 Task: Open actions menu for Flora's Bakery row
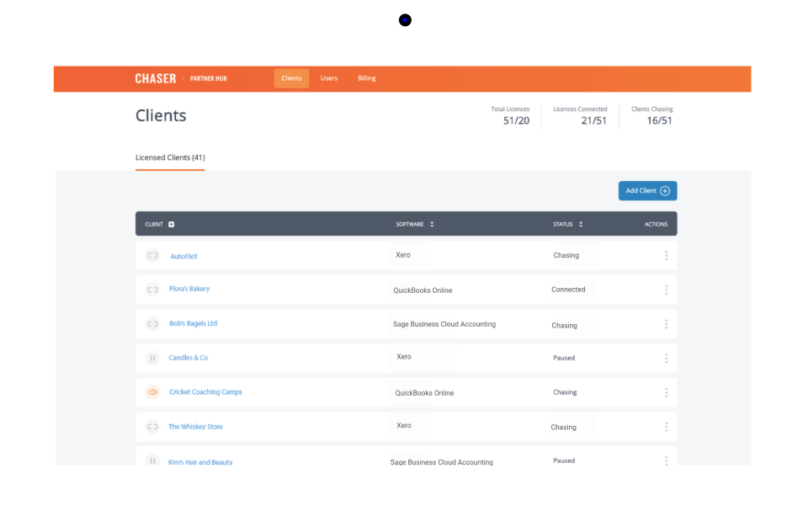[667, 290]
